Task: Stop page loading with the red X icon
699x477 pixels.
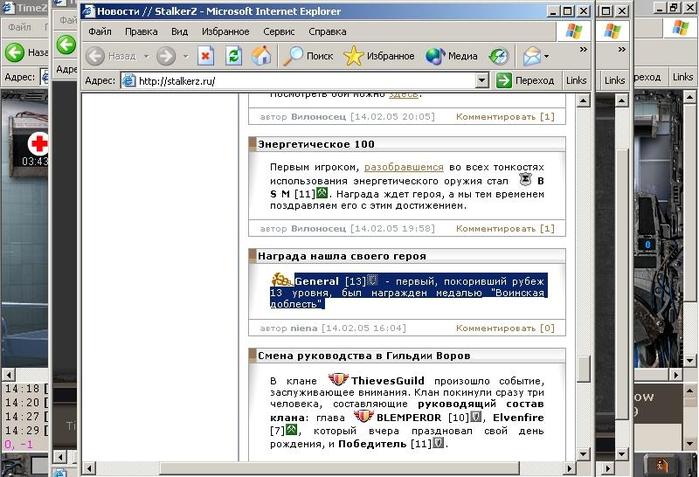Action: point(206,56)
